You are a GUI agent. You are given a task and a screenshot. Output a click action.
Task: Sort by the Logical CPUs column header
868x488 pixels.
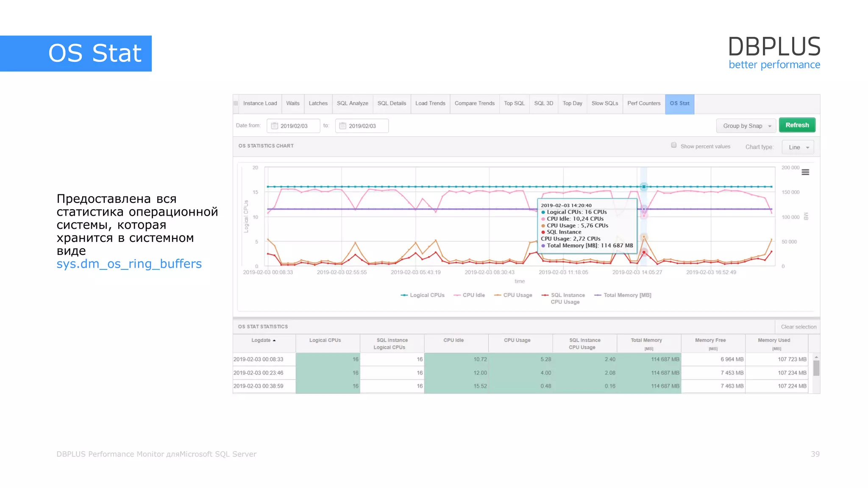328,344
